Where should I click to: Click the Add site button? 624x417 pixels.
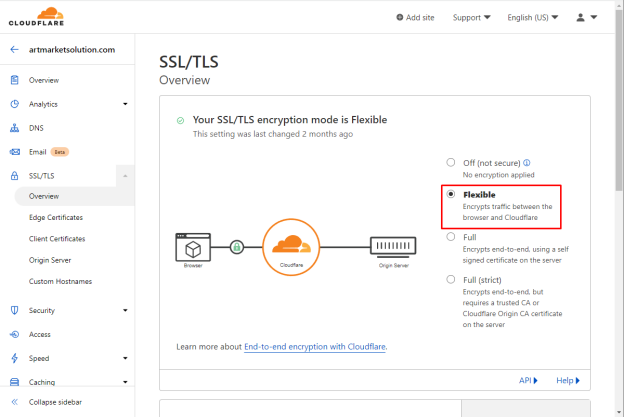point(415,18)
